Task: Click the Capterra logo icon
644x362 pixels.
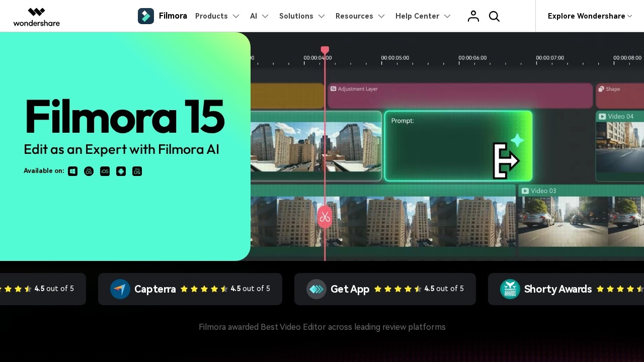Action: click(120, 289)
